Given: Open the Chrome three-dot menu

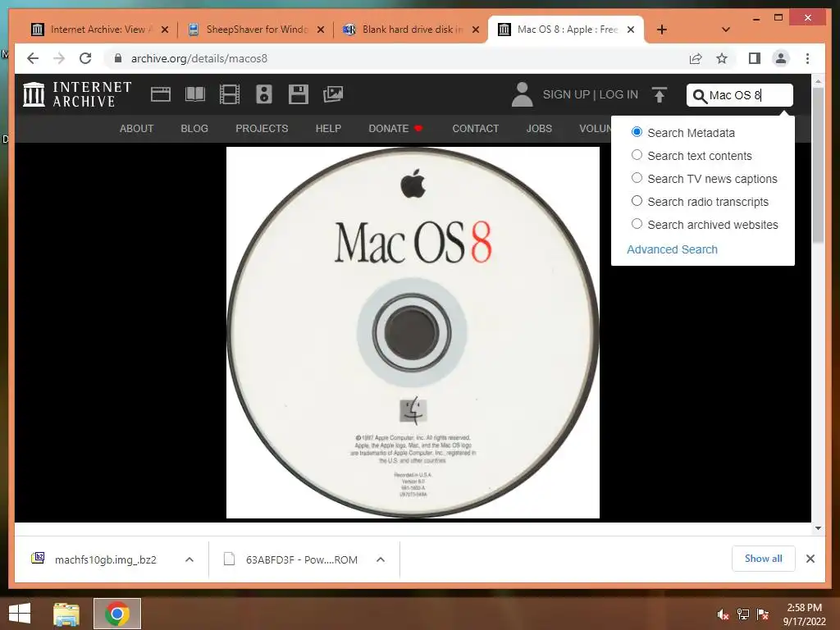Looking at the screenshot, I should point(807,58).
